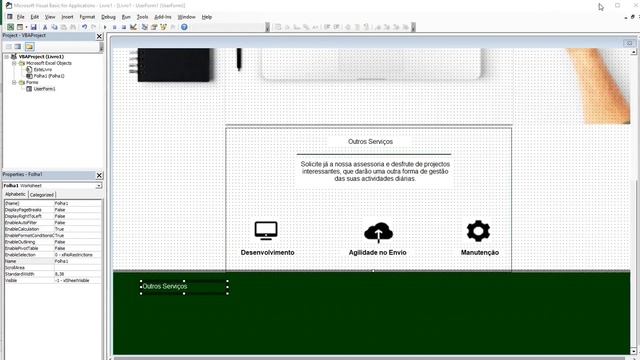
Task: Click the Outros Serviços heading in white panel
Action: (370, 142)
